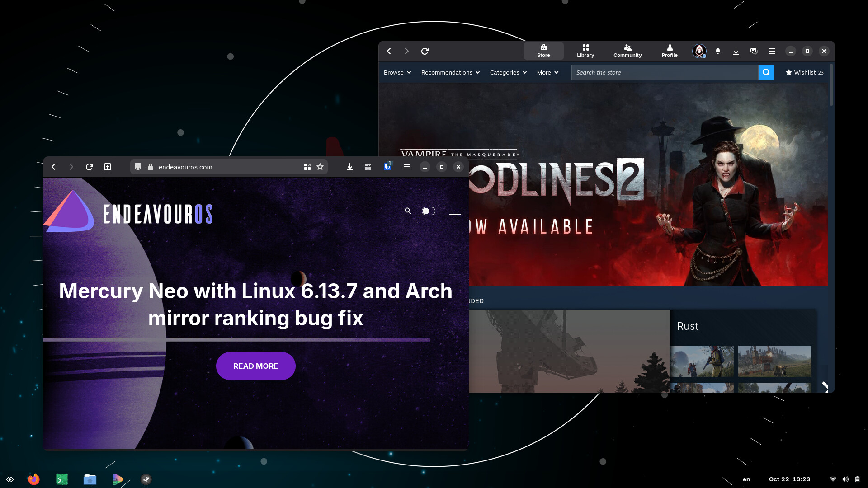
Task: Open the Bitwarden extension icon in browser
Action: [x=387, y=167]
